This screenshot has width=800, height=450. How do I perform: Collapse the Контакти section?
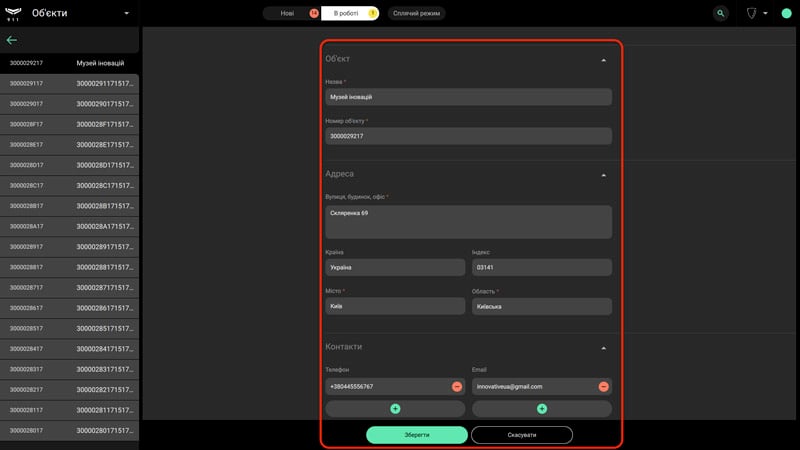(x=604, y=348)
